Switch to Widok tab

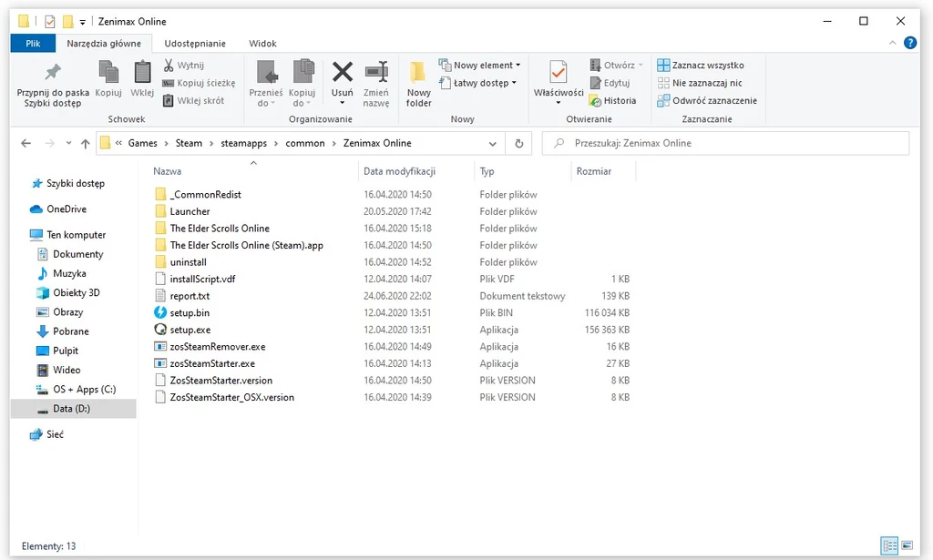262,44
